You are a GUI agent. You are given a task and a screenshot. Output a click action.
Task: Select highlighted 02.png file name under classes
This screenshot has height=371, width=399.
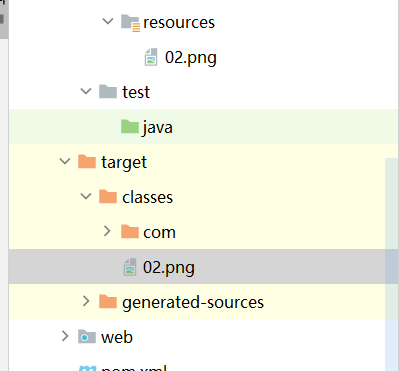point(169,267)
